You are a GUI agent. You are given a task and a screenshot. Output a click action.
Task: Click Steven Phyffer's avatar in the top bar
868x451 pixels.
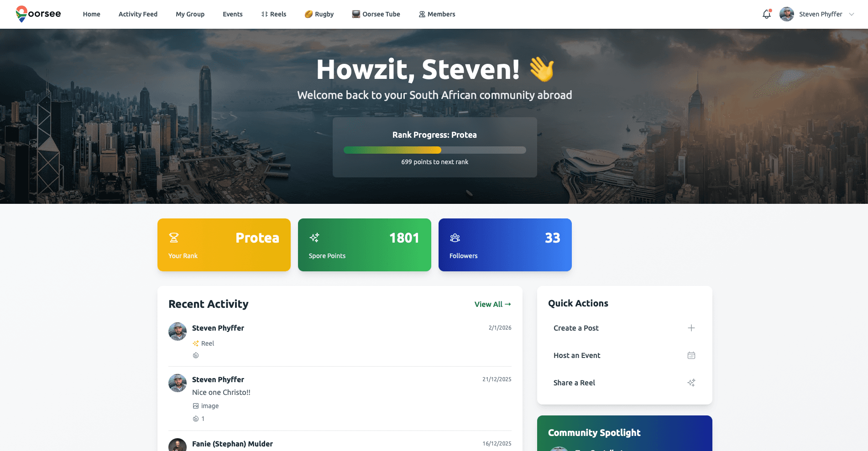click(x=787, y=14)
